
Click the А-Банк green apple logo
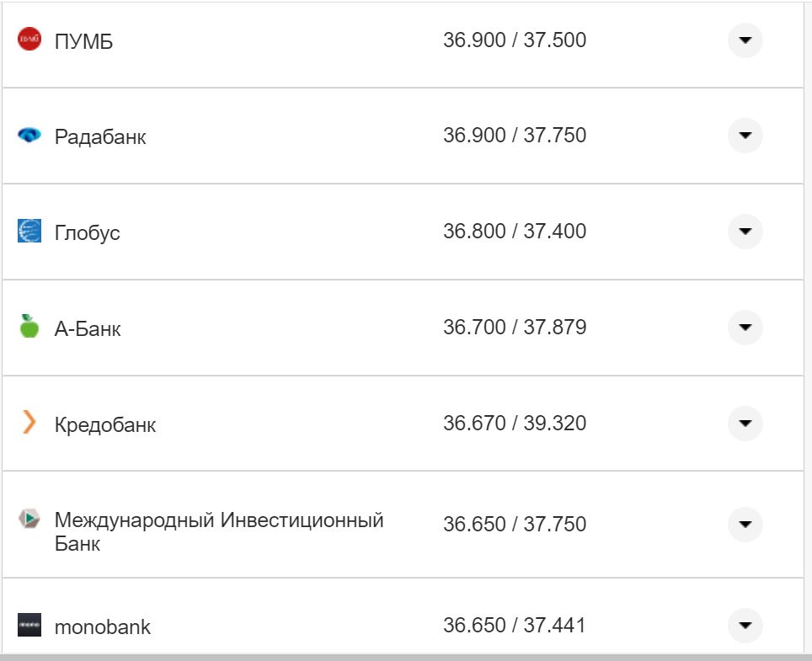click(x=29, y=328)
